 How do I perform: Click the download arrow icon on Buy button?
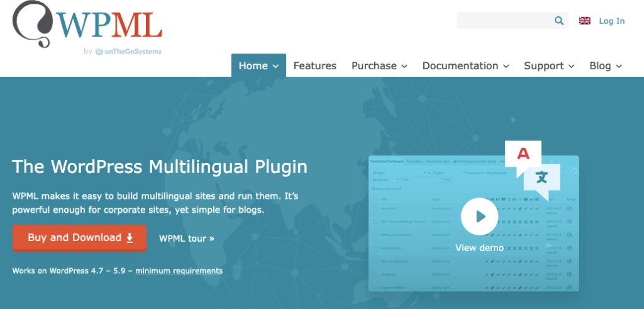[130, 238]
